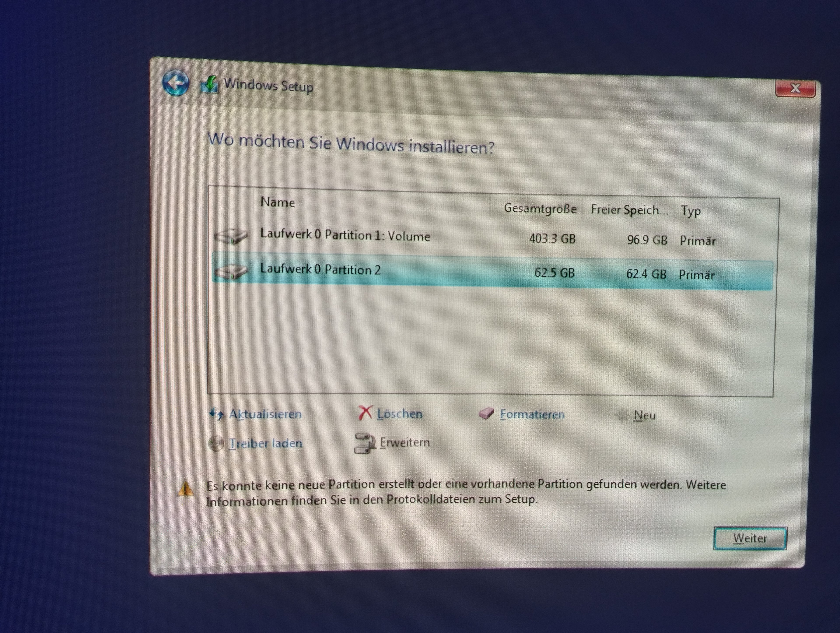The image size is (840, 633).
Task: Click the drive icon for Partition 1
Action: (x=231, y=236)
